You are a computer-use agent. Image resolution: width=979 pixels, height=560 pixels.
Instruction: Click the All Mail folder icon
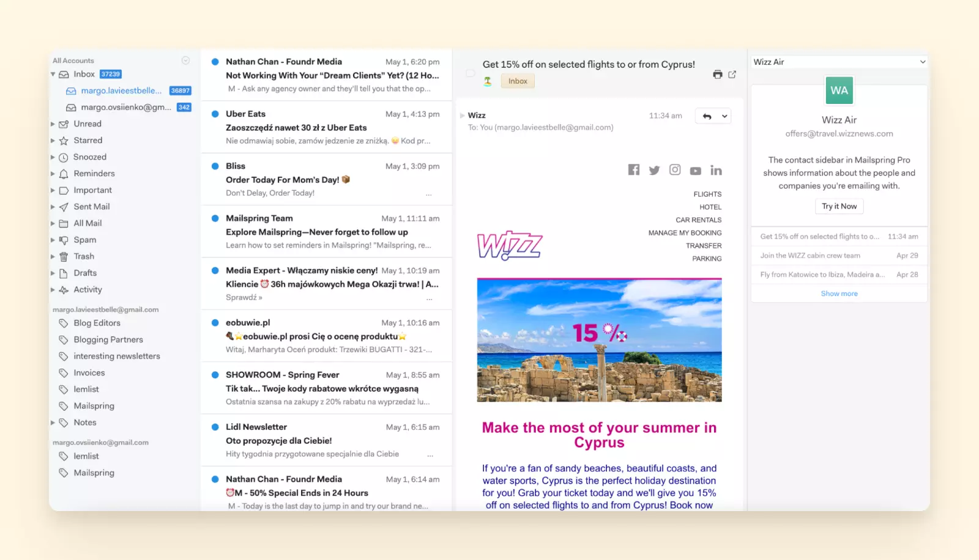click(x=64, y=224)
